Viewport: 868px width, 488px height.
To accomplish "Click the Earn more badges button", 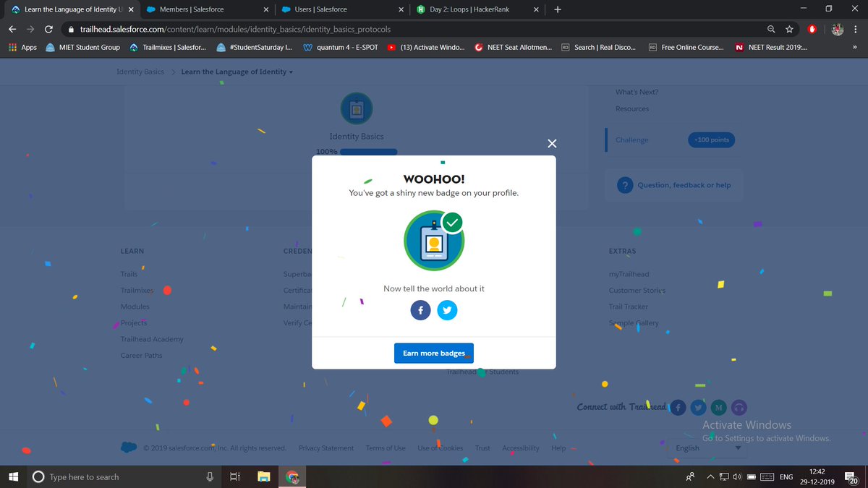I will point(434,353).
